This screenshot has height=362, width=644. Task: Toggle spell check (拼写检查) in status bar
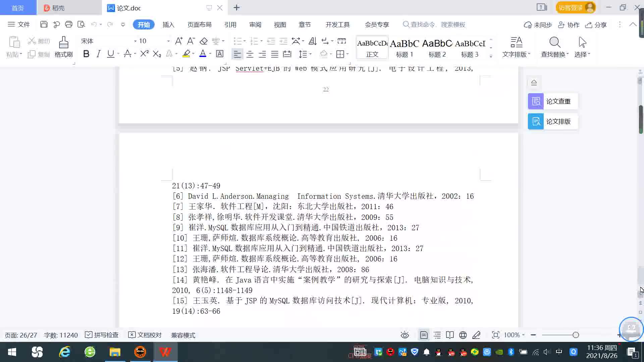point(102,335)
